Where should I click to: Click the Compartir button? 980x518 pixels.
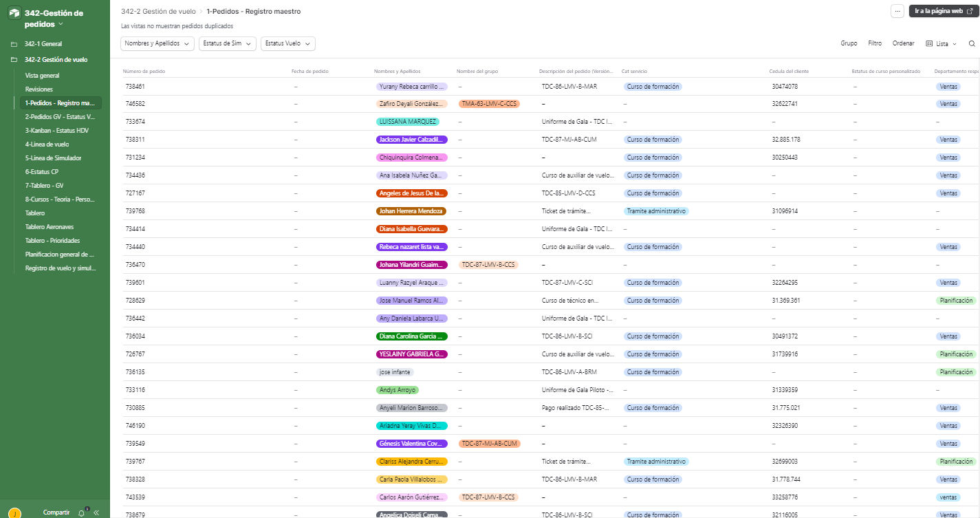point(56,512)
